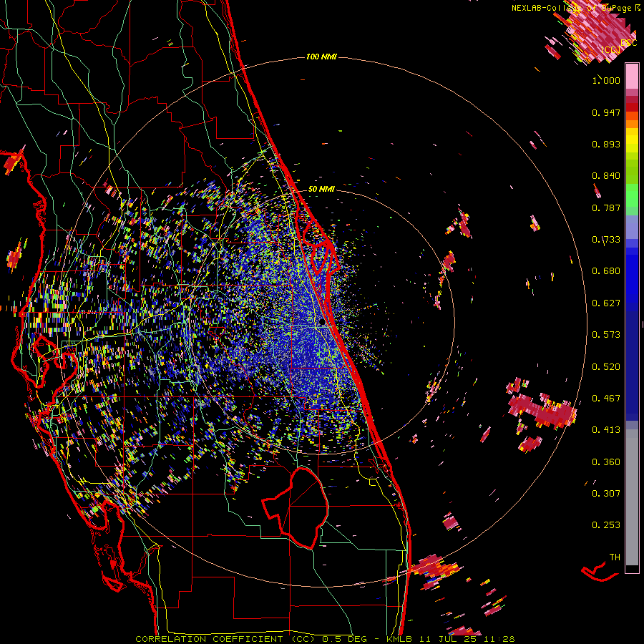Select the 0.680 value on the color scale
This screenshot has width=644, height=644.
(606, 271)
